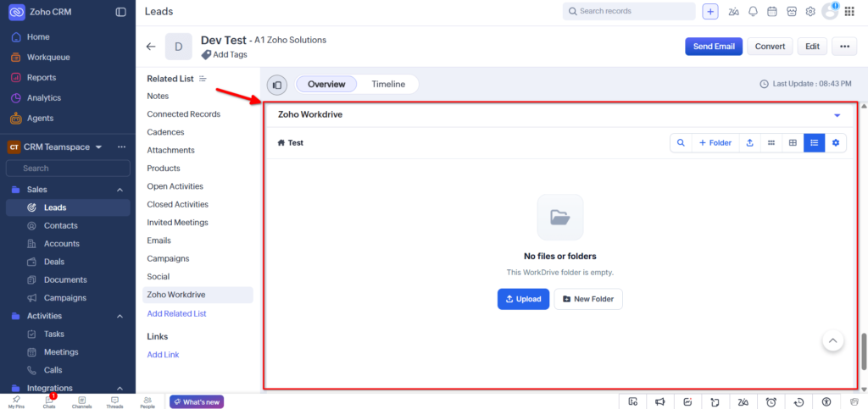868x409 pixels.
Task: Open the accessibility icon in bottom bar
Action: pyautogui.click(x=826, y=401)
